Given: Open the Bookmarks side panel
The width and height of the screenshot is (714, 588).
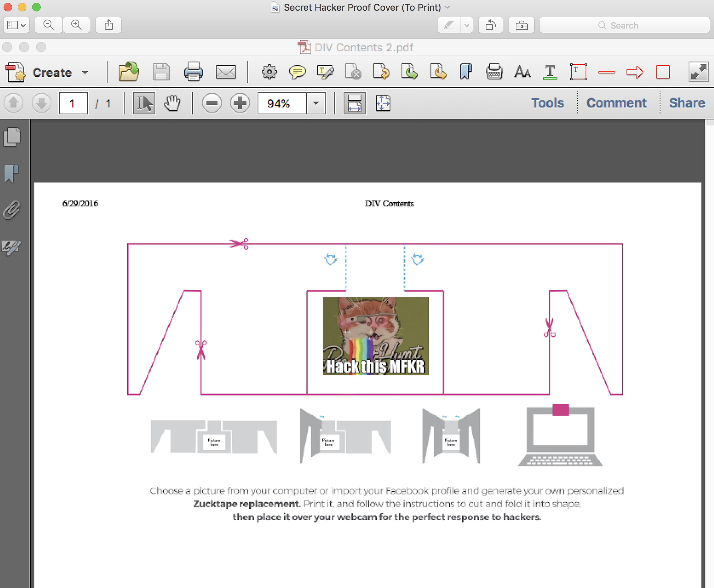Looking at the screenshot, I should 12,174.
